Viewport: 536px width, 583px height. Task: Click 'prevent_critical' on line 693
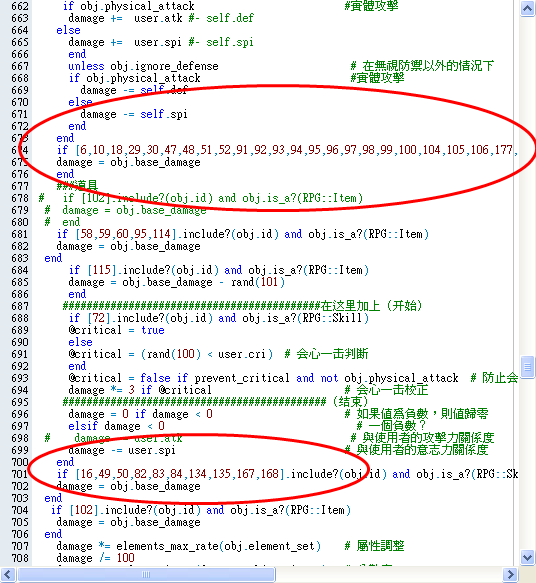click(x=242, y=378)
